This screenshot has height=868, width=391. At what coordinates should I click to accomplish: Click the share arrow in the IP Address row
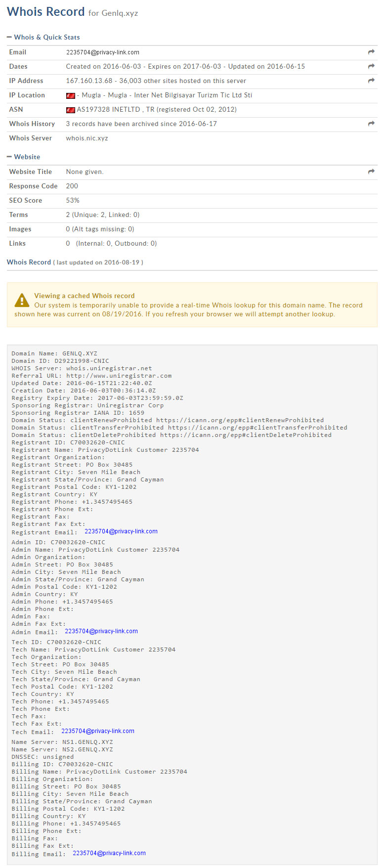[371, 81]
